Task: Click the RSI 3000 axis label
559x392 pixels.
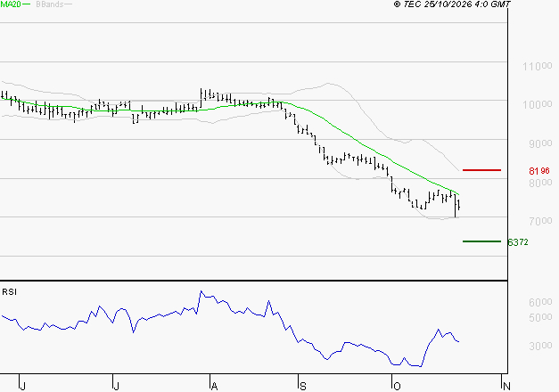Action: (540, 346)
